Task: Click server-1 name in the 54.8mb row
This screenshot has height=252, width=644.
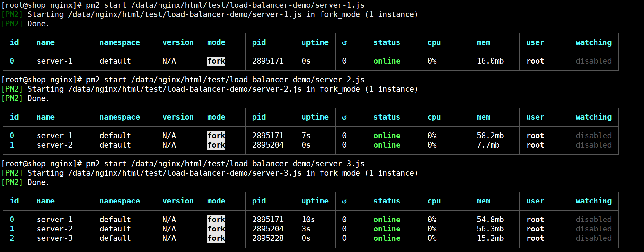Action: pos(55,220)
